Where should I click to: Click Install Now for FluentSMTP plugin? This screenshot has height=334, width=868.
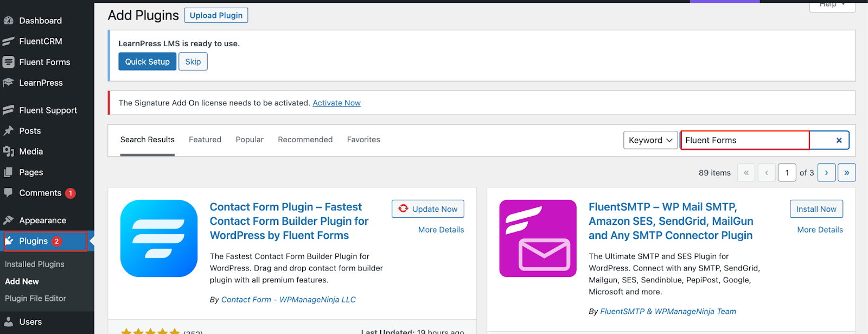[816, 209]
